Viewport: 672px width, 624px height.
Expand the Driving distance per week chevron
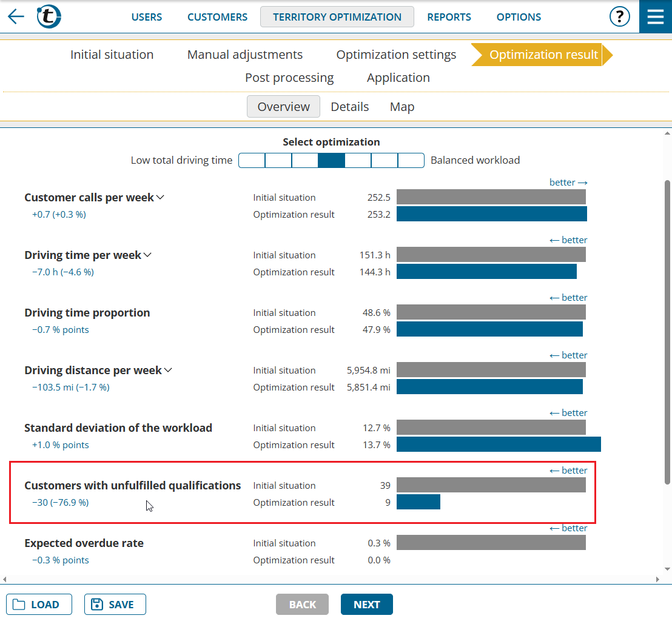point(168,371)
